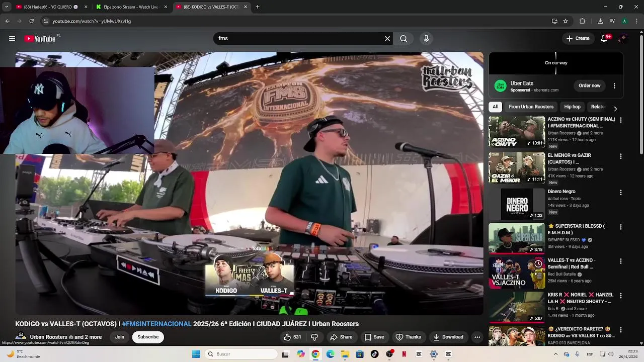Open SUPERSTAR BLESSD video thumbnail
The height and width of the screenshot is (362, 644).
tap(517, 238)
